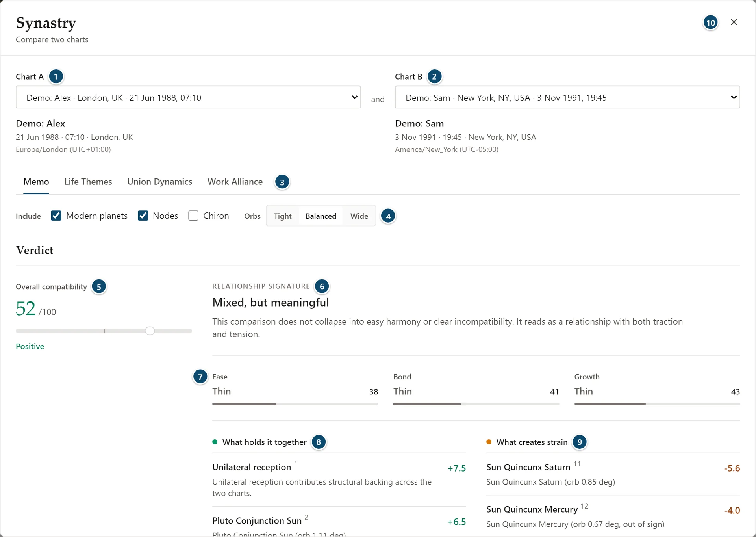The height and width of the screenshot is (537, 756).
Task: Enable the Chiron checkbox
Action: click(193, 216)
